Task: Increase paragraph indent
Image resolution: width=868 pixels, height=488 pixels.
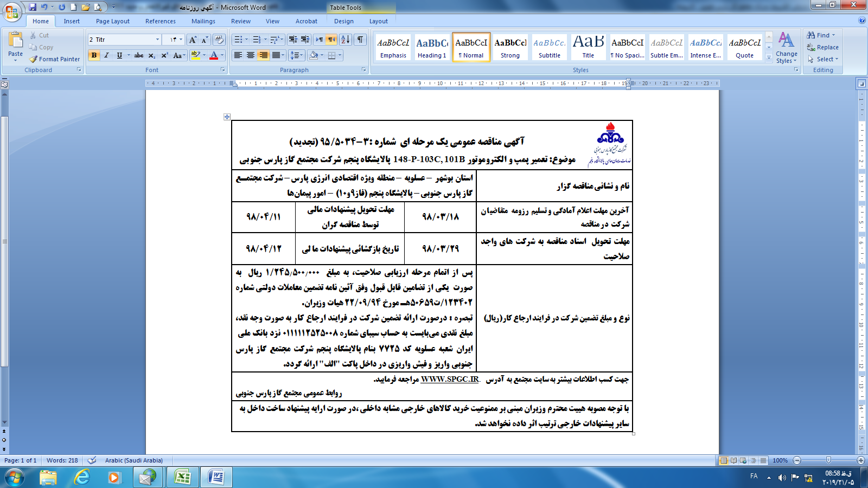Action: coord(305,40)
